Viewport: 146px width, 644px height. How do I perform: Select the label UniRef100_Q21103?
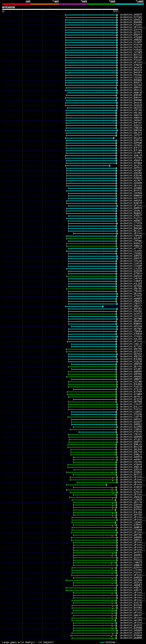(x=131, y=558)
